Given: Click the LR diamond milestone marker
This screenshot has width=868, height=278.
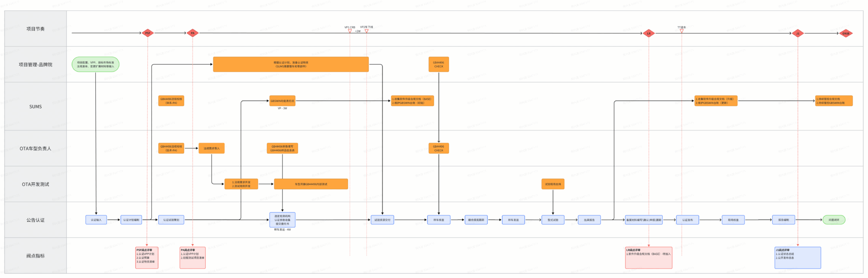Looking at the screenshot, I should tap(649, 34).
